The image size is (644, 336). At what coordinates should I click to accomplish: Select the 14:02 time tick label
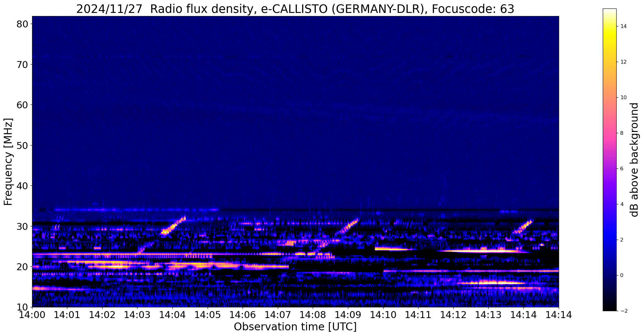coord(102,315)
